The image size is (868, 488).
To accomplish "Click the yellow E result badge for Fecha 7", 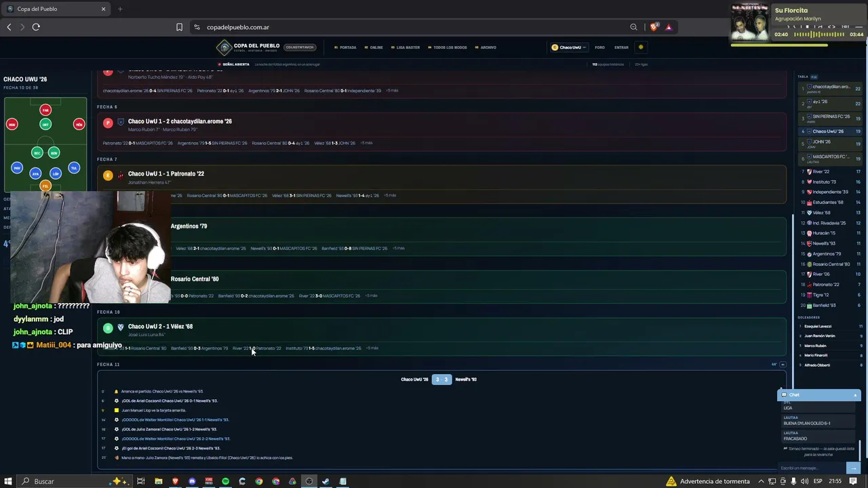I will click(x=108, y=176).
